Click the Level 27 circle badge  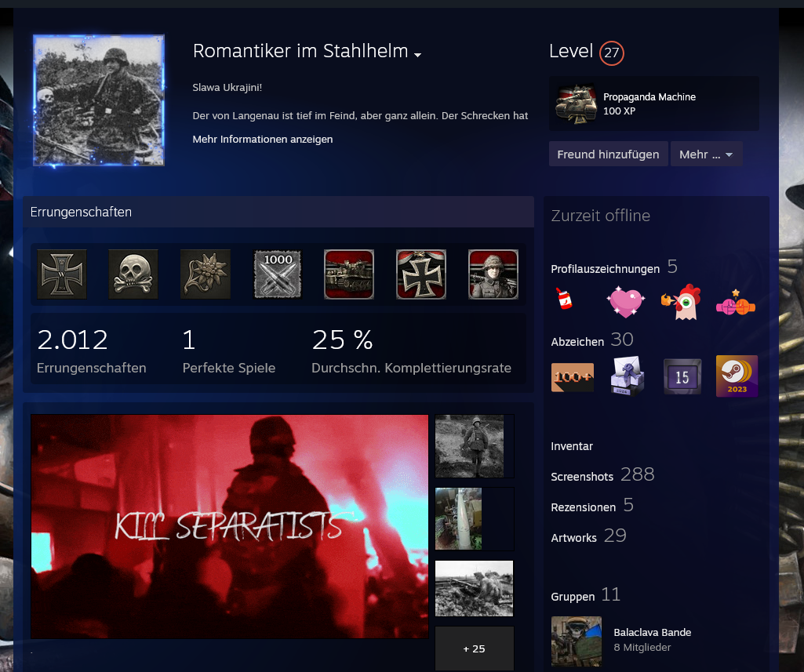611,53
